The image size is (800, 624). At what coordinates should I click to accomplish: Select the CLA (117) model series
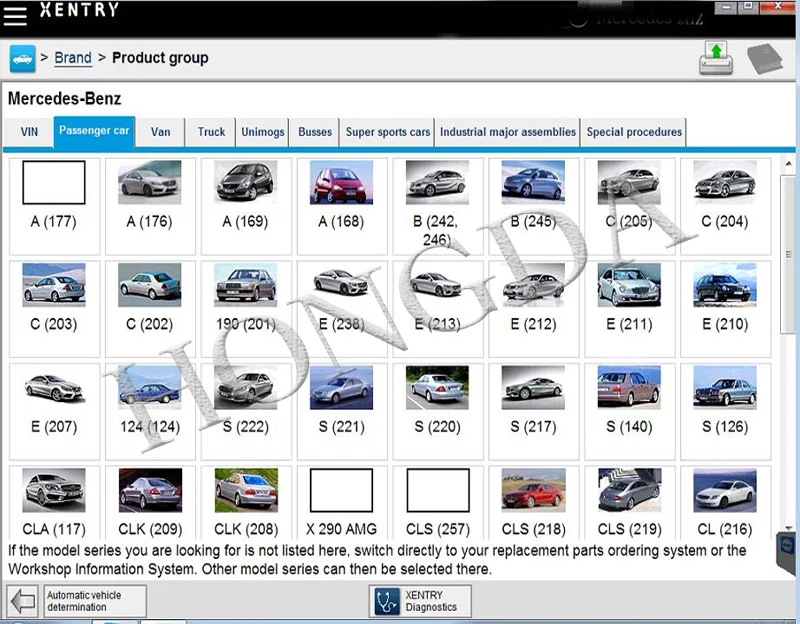coord(54,503)
